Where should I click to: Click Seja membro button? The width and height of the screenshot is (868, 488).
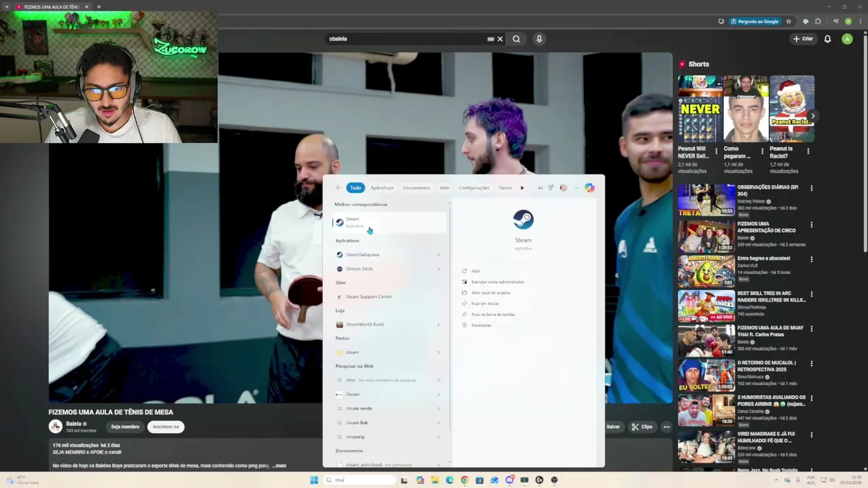click(x=125, y=427)
